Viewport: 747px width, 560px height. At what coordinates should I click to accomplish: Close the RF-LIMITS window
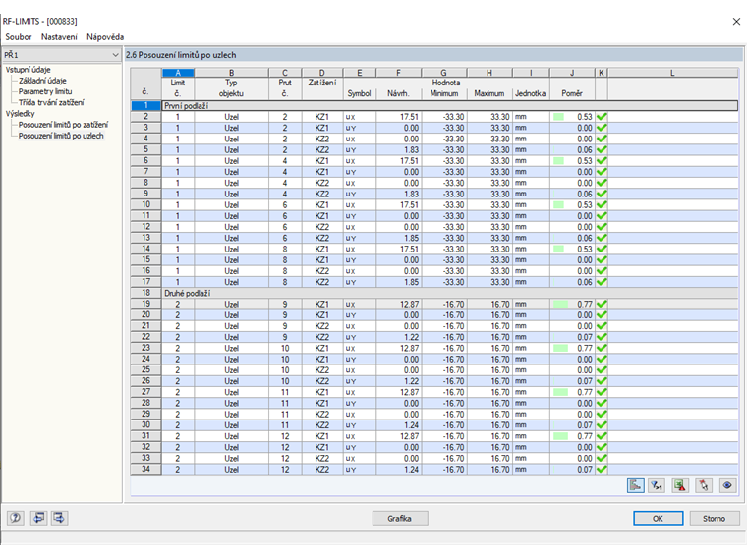[736, 22]
